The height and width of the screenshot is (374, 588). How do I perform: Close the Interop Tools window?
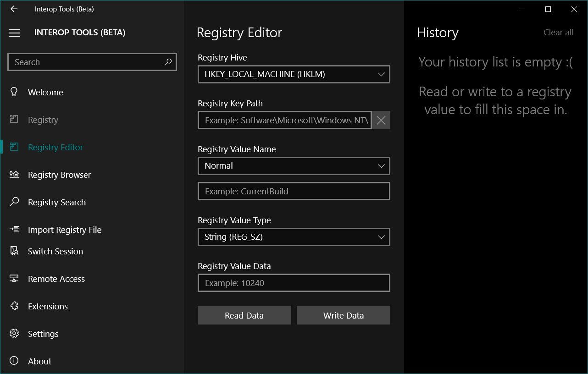[x=574, y=9]
